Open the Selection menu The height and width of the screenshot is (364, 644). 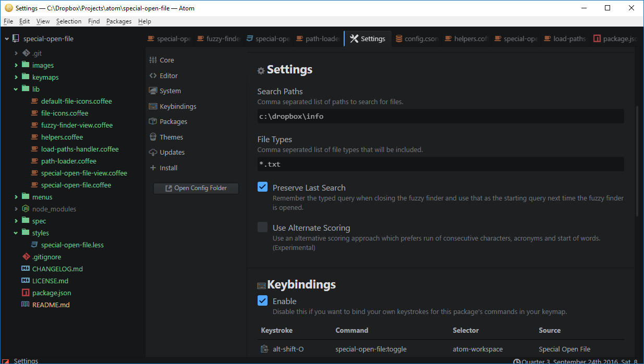69,21
